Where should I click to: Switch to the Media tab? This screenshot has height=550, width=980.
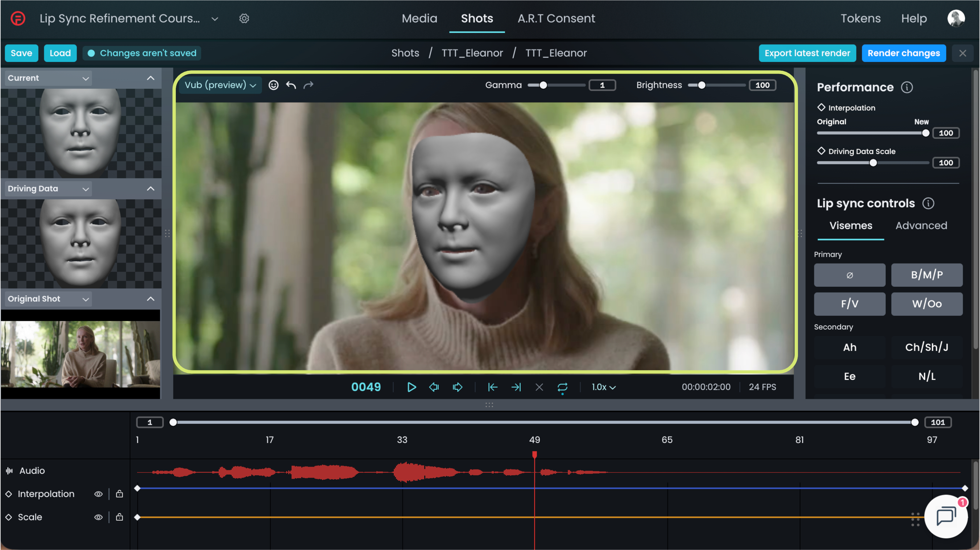(419, 18)
